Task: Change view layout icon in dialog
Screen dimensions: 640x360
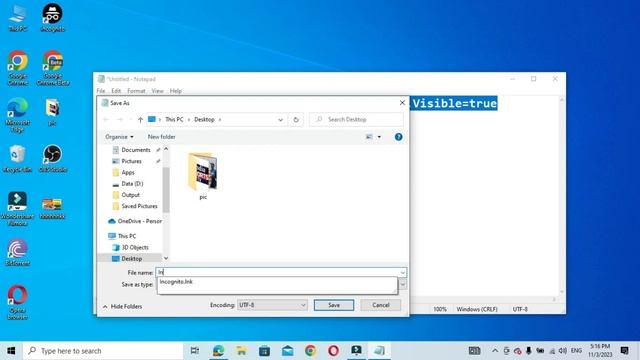Action: click(x=369, y=137)
